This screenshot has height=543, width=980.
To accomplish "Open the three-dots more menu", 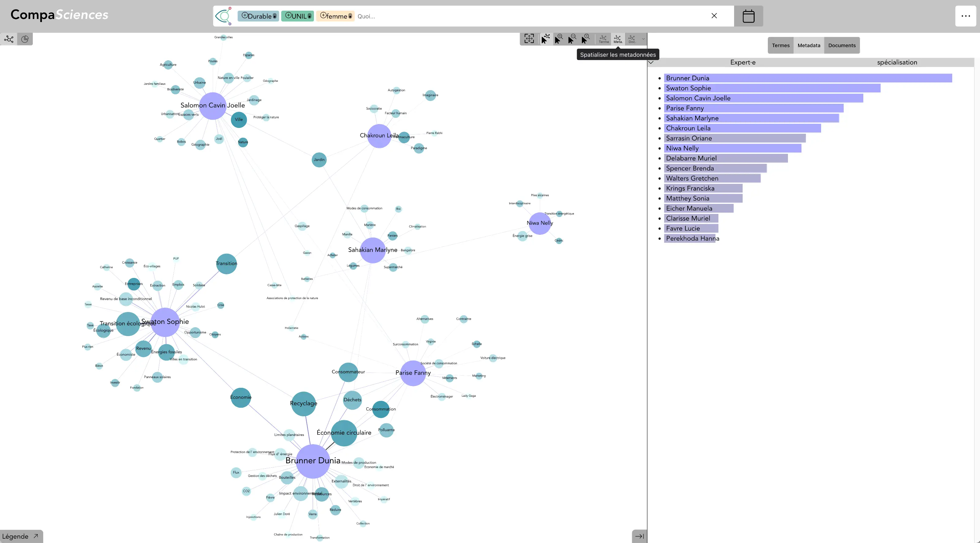I will 966,16.
